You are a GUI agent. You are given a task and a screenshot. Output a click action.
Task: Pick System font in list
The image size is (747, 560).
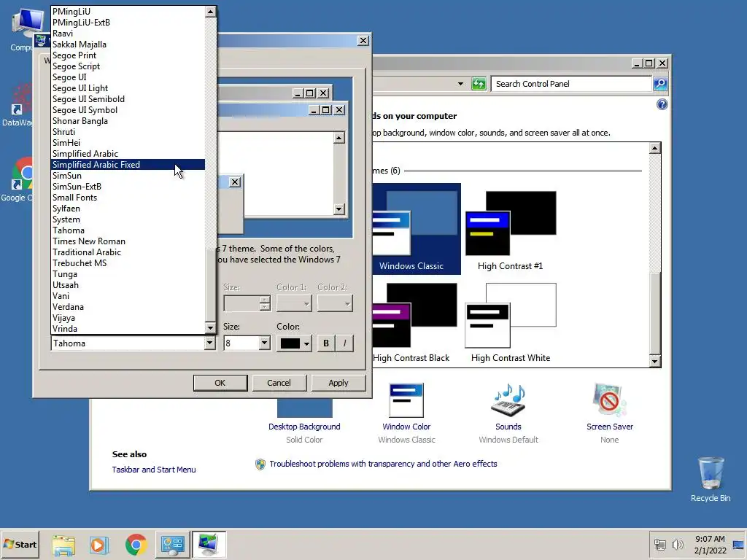pos(128,219)
